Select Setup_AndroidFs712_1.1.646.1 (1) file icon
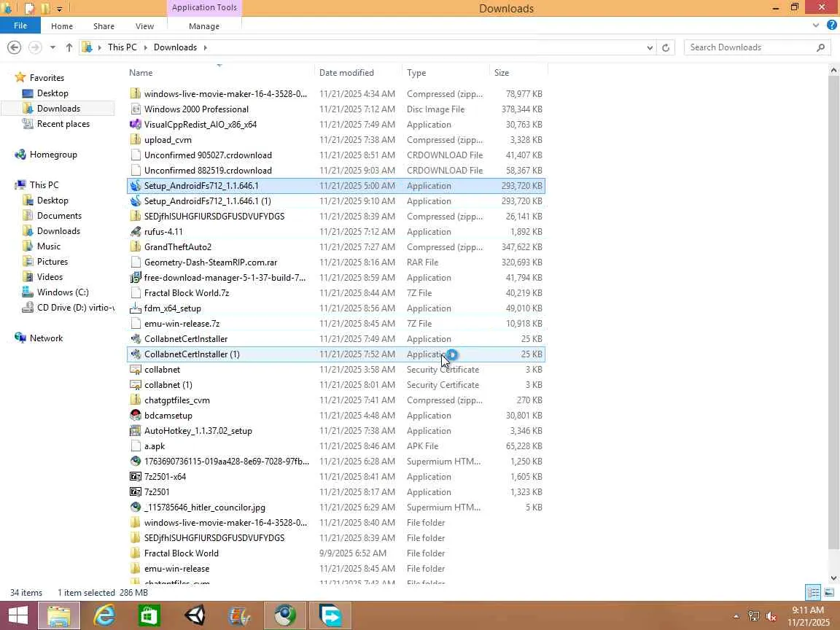 pos(136,201)
